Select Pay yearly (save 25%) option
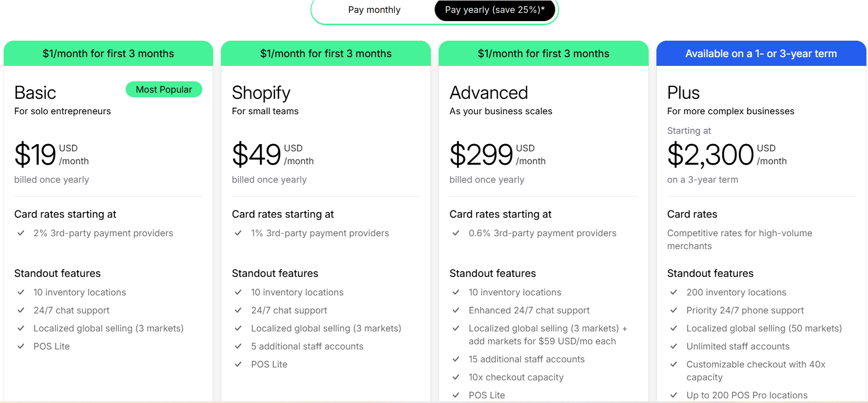The height and width of the screenshot is (403, 868). point(495,10)
